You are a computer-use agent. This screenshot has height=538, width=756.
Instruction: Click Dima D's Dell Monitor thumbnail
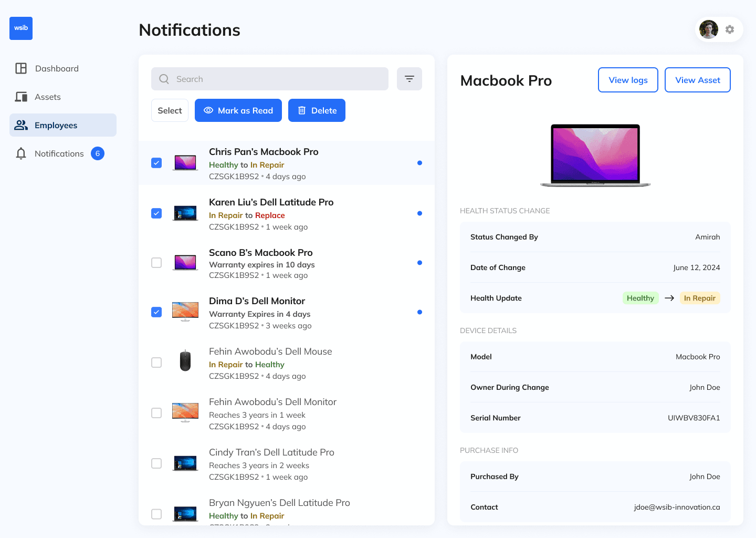185,312
